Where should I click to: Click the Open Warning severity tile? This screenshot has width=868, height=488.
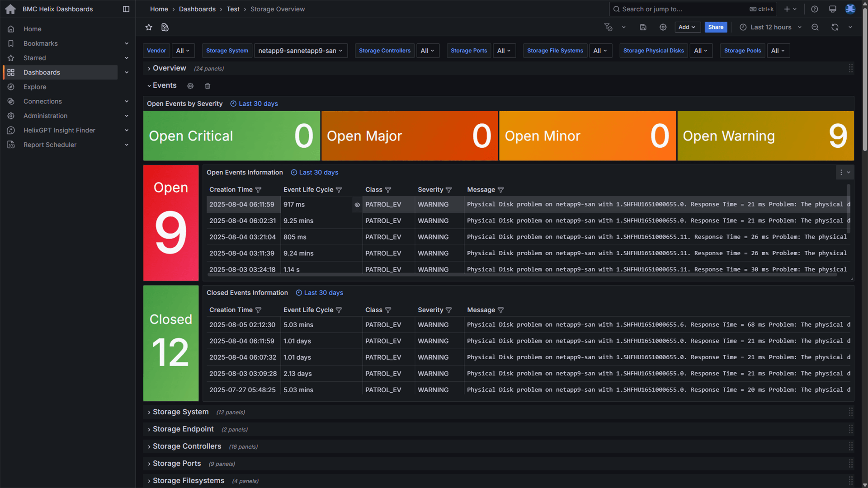[765, 136]
